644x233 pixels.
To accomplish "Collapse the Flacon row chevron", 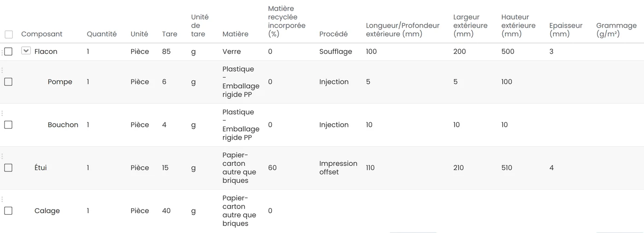I will (26, 51).
